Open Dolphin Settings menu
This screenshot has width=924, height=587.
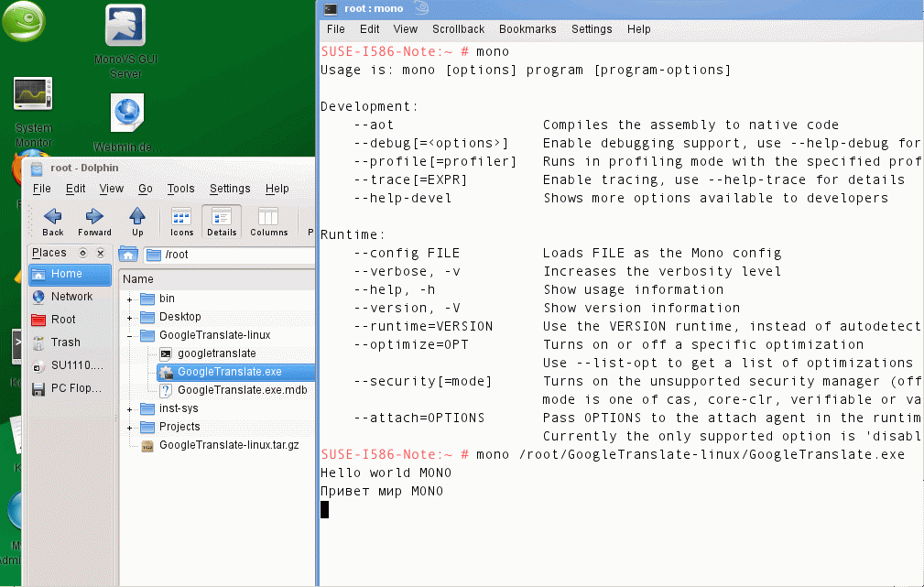pos(230,189)
